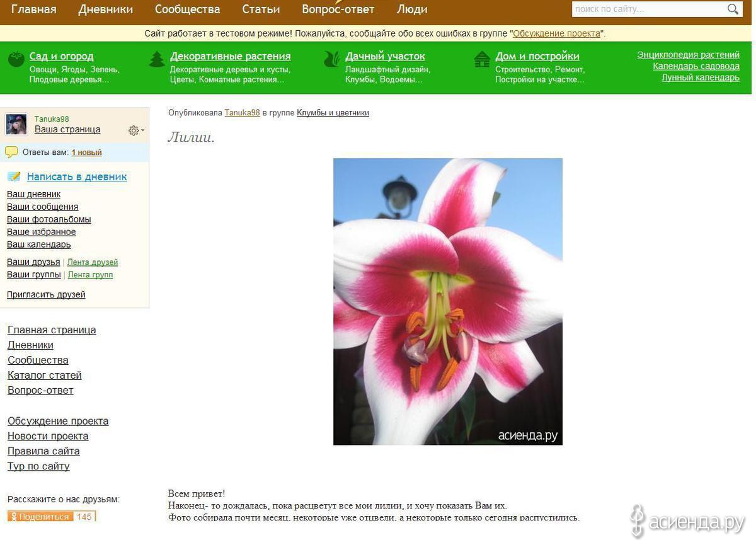Open the Дом и постройки section

click(x=537, y=56)
